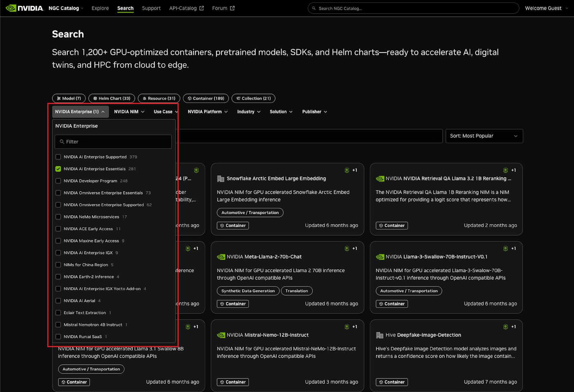The image size is (574, 392).
Task: Click into the Search NGC Catalog field
Action: pos(413,8)
